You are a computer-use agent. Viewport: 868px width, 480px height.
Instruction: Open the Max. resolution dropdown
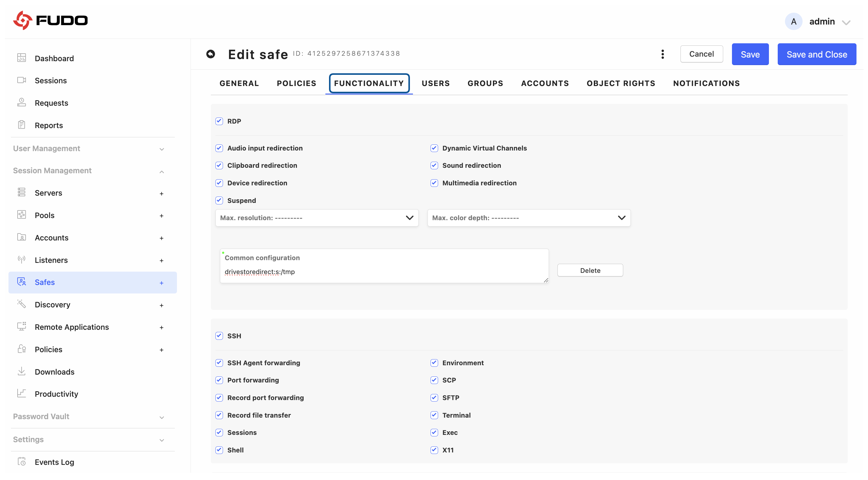pyautogui.click(x=317, y=218)
